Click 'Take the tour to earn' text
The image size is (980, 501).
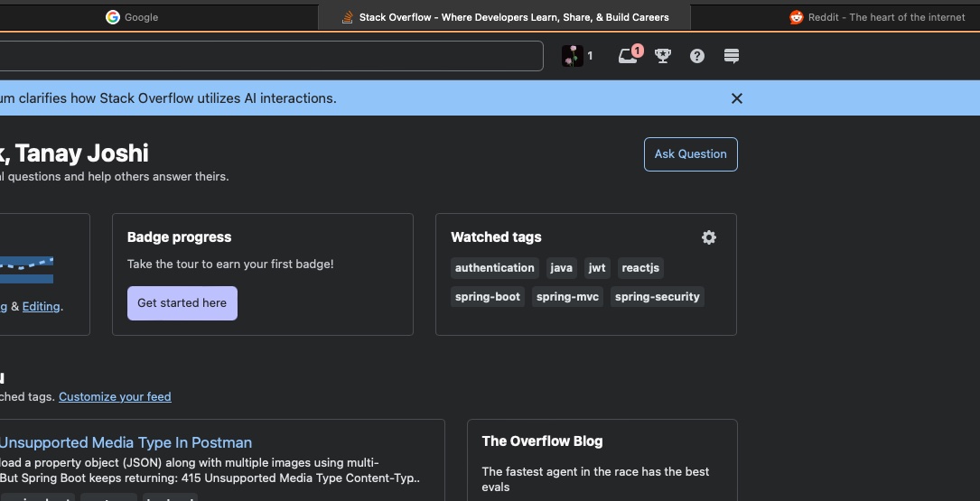click(x=230, y=264)
